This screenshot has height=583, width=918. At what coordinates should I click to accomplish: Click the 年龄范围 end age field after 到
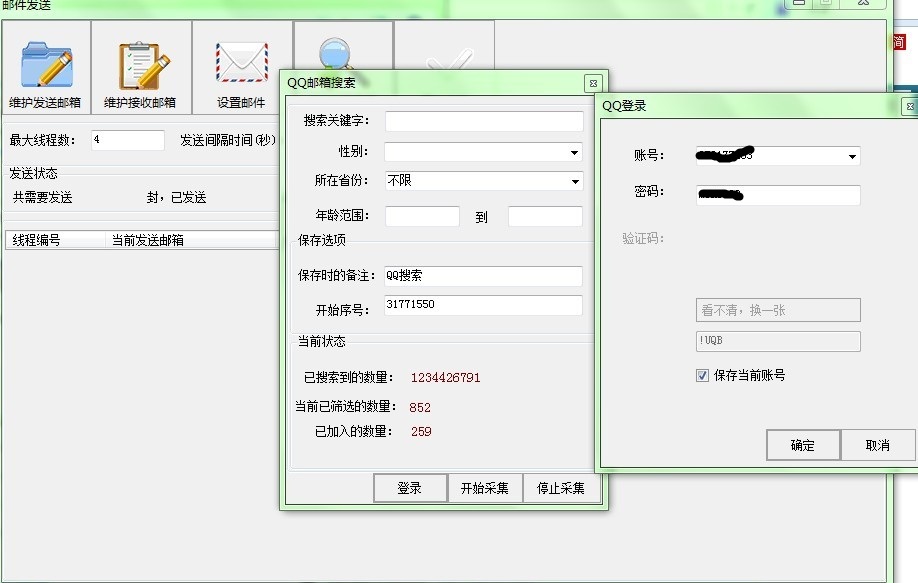point(545,216)
